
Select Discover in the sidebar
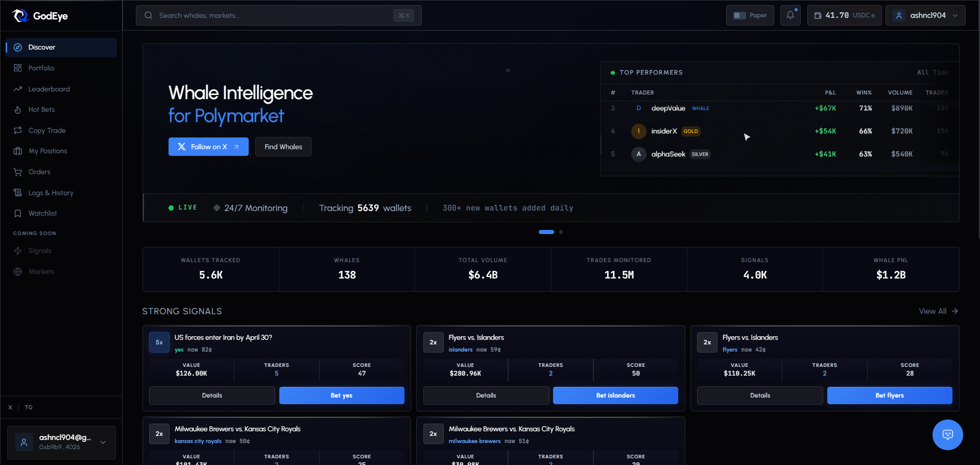41,47
